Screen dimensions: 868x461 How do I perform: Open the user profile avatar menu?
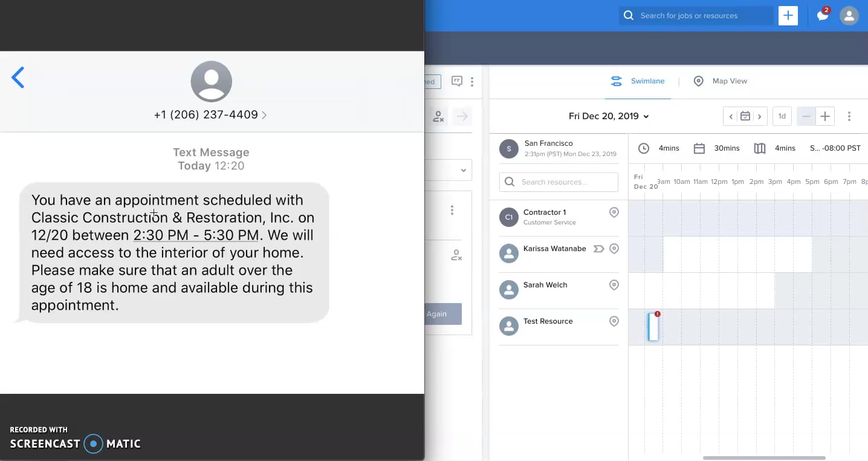[x=849, y=16]
